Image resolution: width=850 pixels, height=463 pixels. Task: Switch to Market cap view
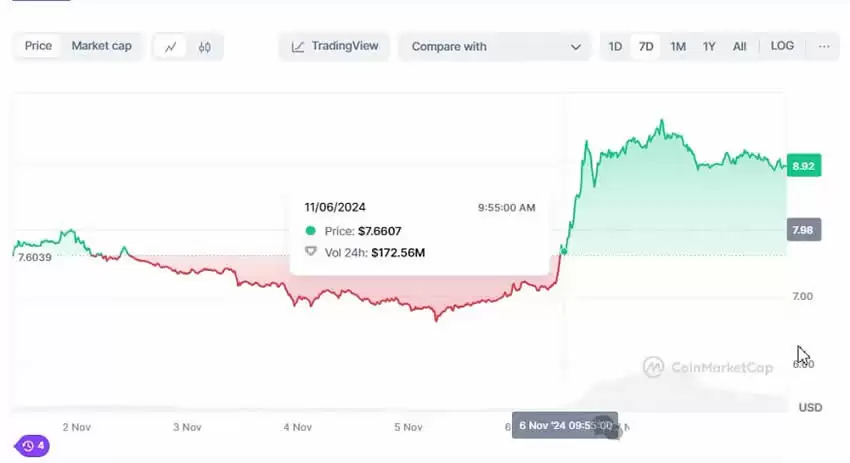101,46
